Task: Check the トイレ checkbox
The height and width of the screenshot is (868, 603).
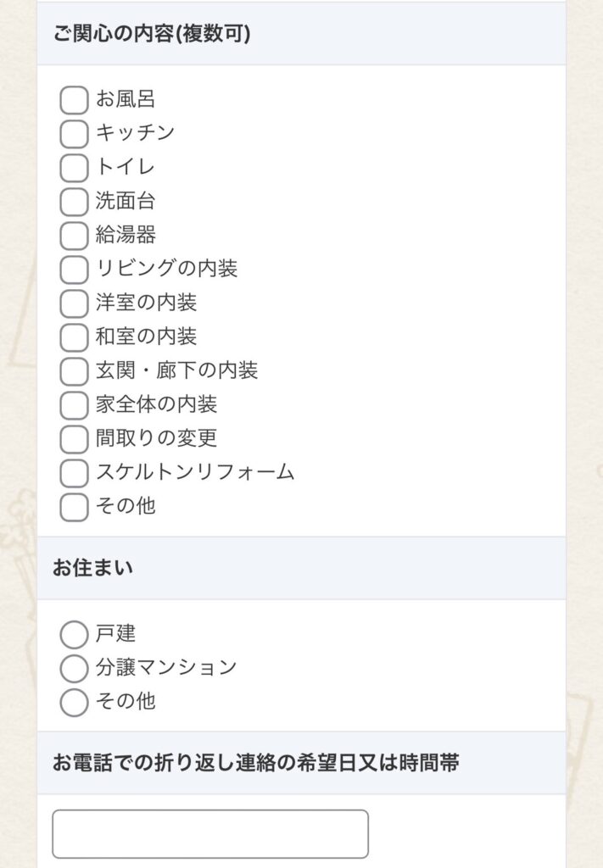Action: pyautogui.click(x=73, y=167)
